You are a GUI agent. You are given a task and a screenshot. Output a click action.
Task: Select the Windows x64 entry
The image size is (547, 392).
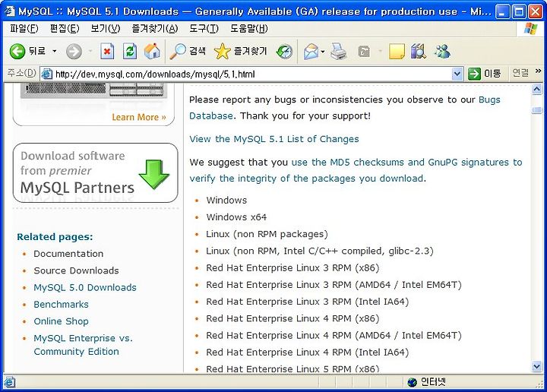(236, 217)
